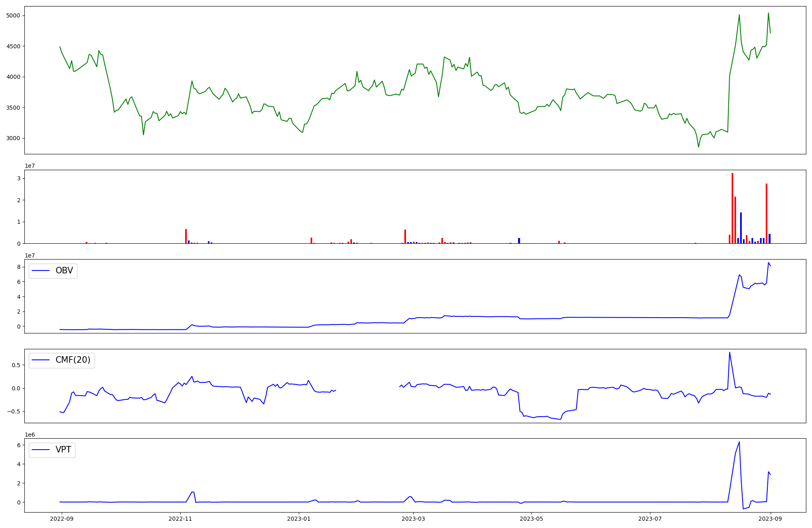Click the 2023-09 x-axis date label
This screenshot has width=812, height=528.
coord(771,519)
